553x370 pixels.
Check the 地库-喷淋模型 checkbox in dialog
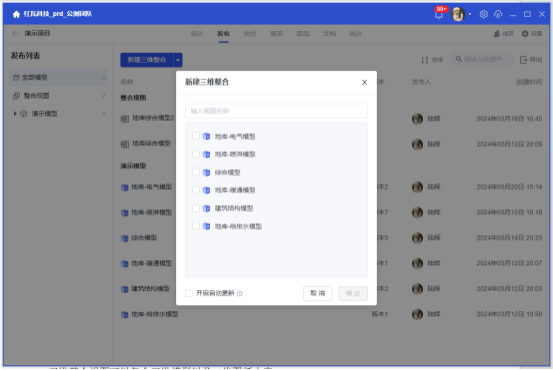[x=196, y=154]
